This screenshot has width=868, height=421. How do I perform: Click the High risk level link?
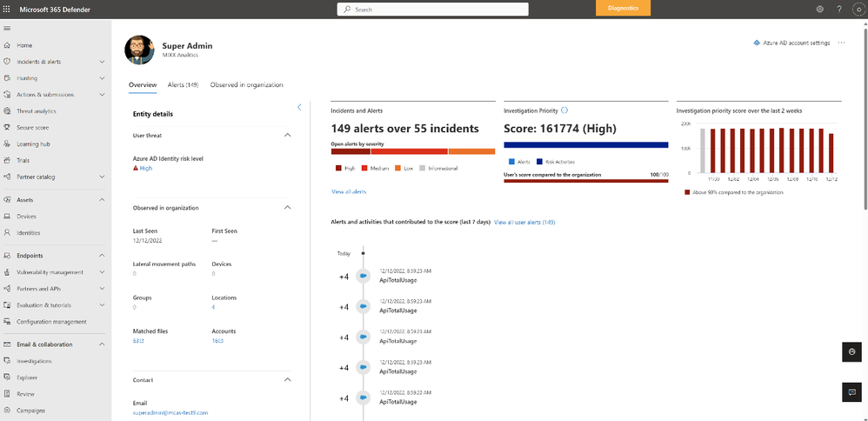point(145,169)
